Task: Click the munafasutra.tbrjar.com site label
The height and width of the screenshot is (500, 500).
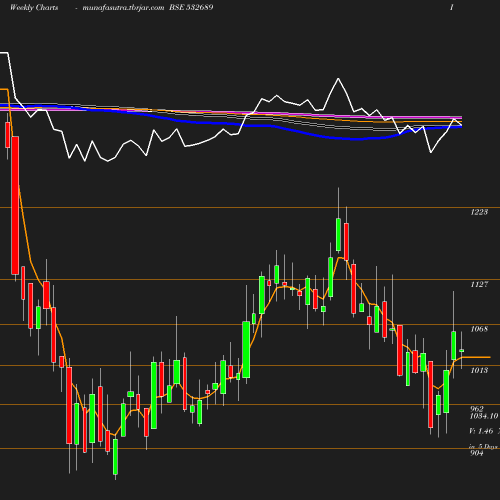Action: pos(123,7)
